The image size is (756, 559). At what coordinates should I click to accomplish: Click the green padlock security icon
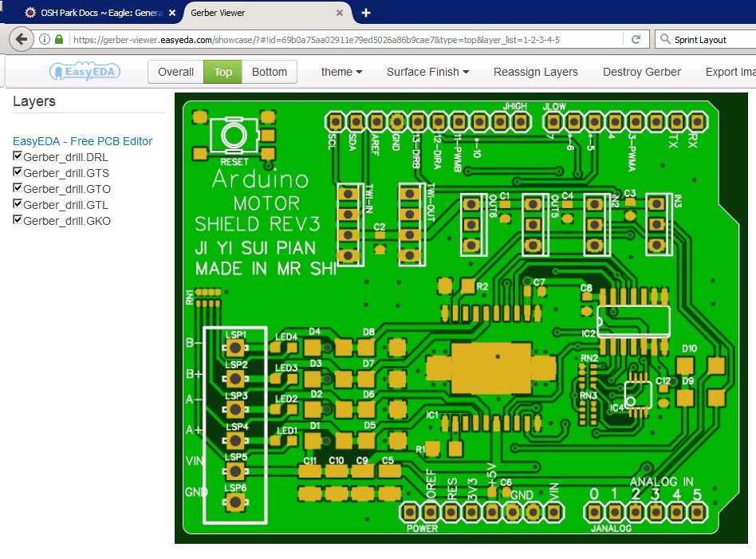[59, 40]
